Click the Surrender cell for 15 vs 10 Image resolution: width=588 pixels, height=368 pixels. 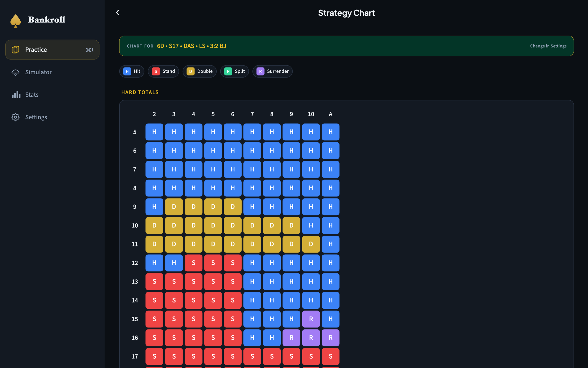311,319
